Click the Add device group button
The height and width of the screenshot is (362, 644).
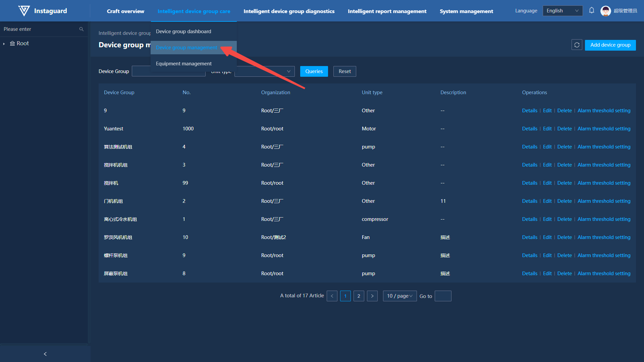610,45
